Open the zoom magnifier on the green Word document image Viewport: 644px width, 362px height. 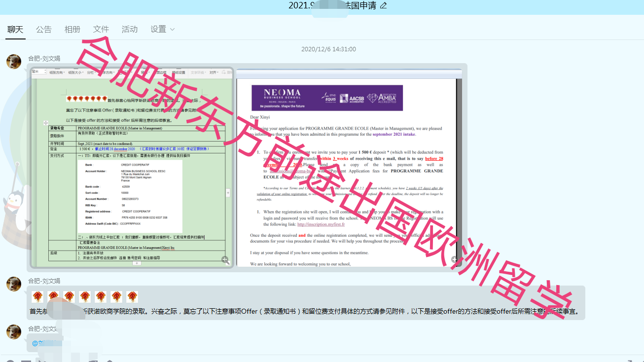225,260
